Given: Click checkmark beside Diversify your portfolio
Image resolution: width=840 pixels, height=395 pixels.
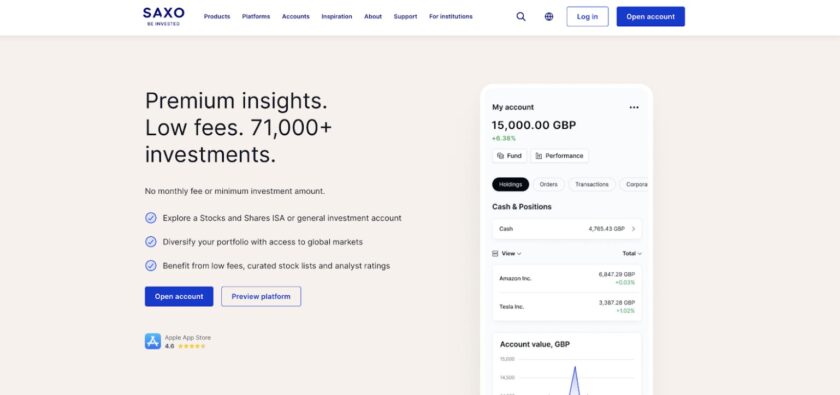Looking at the screenshot, I should click(151, 242).
